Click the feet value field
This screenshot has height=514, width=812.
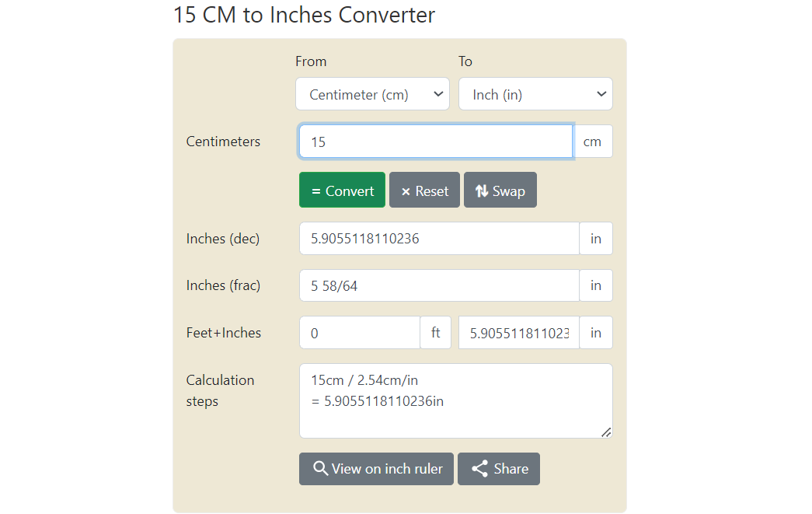tap(360, 333)
